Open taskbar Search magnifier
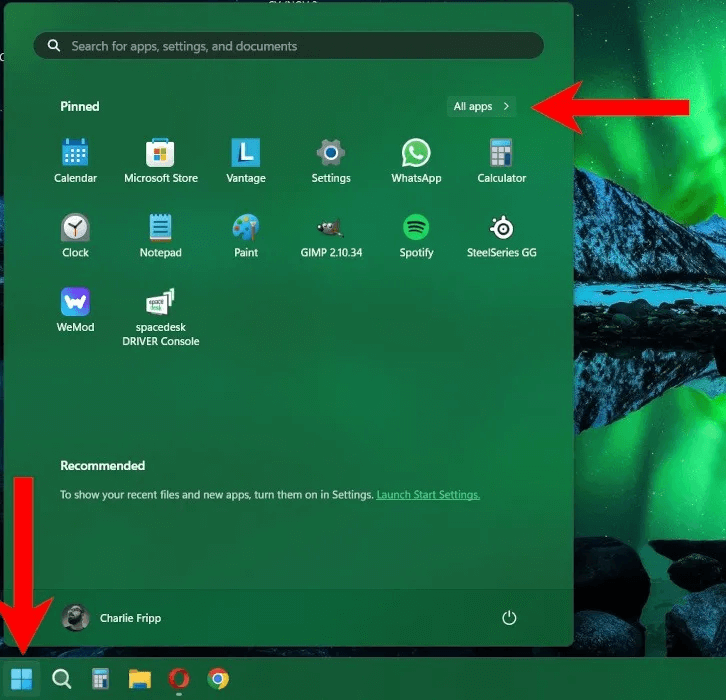The image size is (726, 700). pos(61,679)
